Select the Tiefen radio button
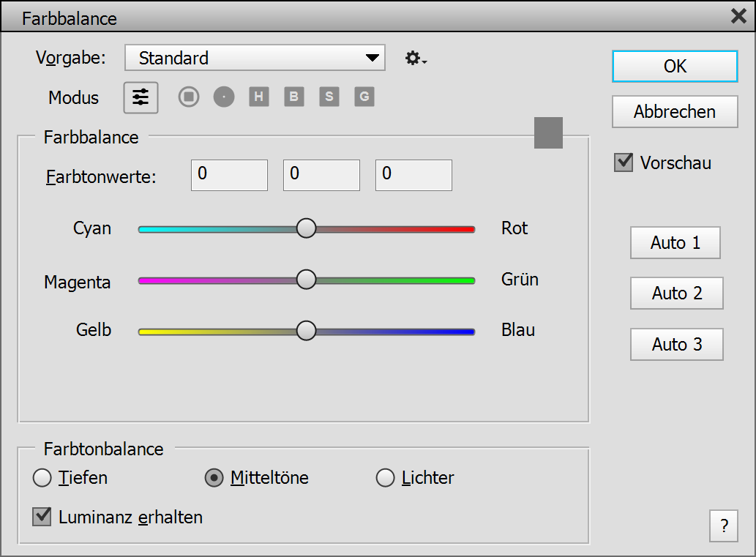 coord(42,478)
